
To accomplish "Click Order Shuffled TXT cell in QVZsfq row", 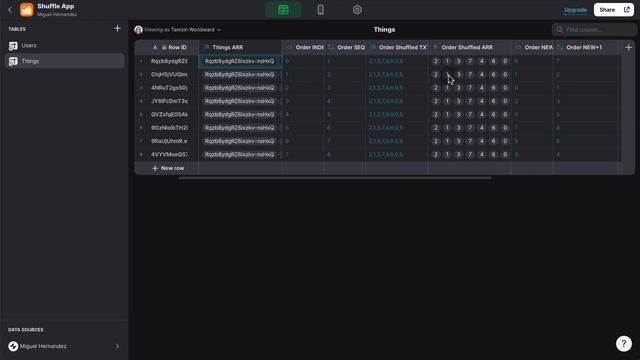I will pos(397,115).
